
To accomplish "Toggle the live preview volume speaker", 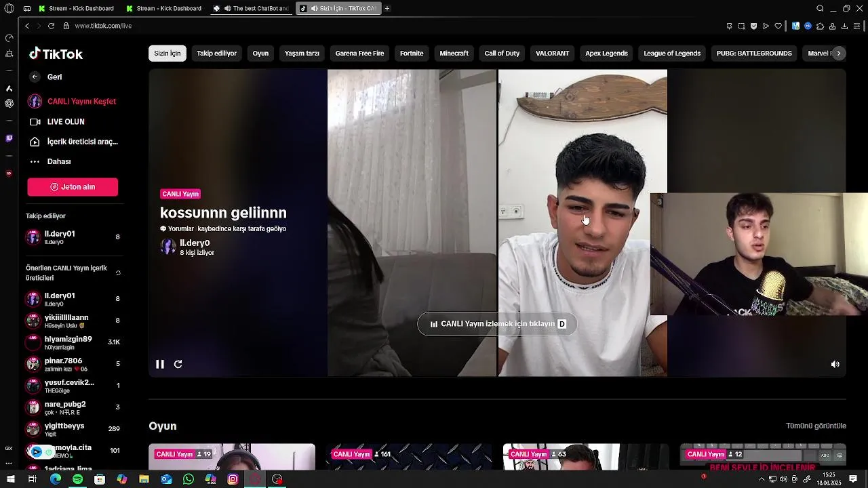I will [835, 364].
